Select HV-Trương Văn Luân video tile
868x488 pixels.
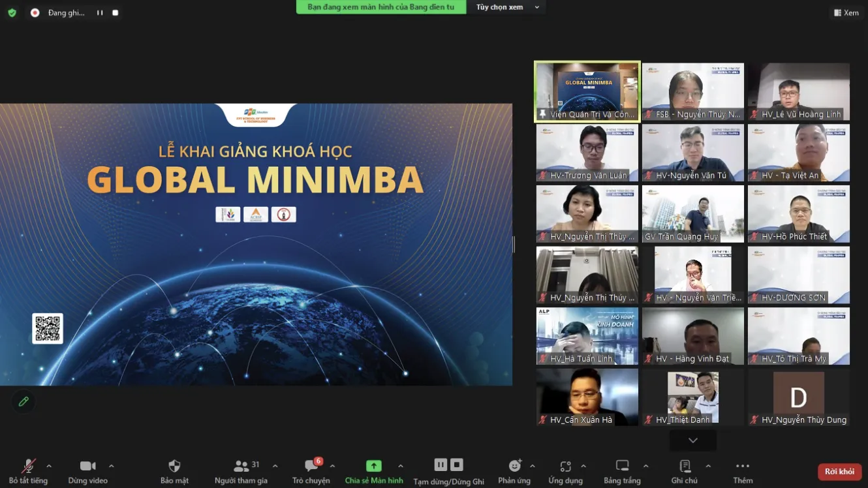pos(587,153)
